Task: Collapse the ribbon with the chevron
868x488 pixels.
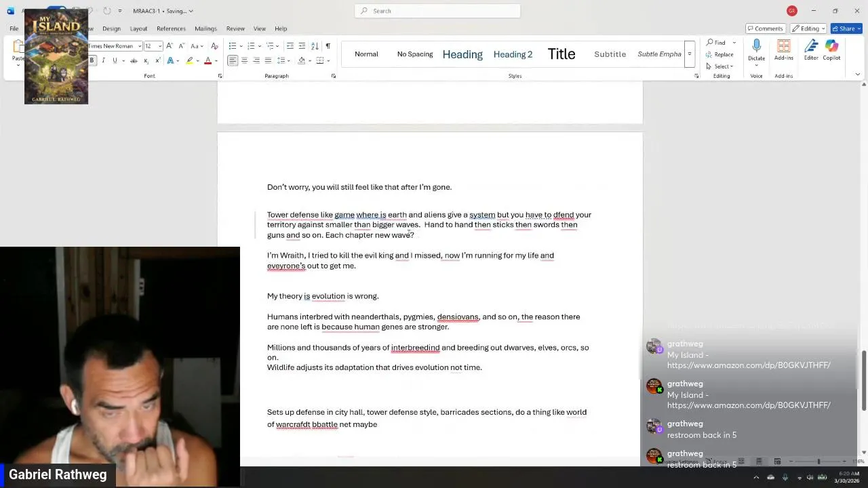Action: click(x=858, y=75)
